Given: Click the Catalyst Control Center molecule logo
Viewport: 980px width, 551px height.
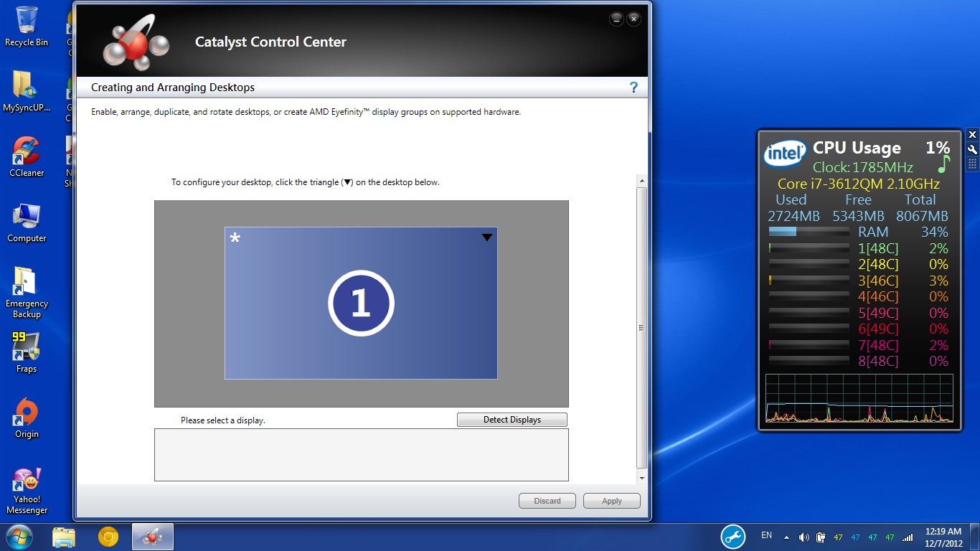Looking at the screenshot, I should (x=136, y=42).
